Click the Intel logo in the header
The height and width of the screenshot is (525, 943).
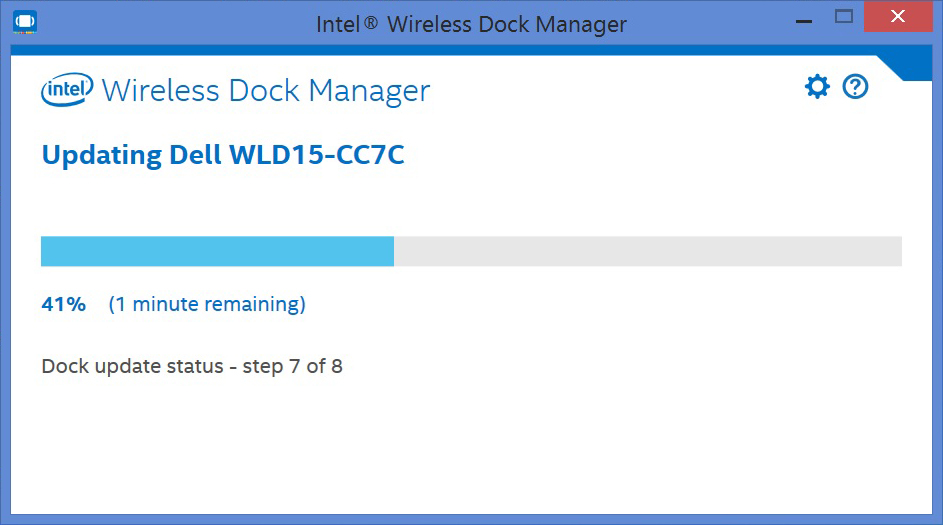click(x=67, y=90)
